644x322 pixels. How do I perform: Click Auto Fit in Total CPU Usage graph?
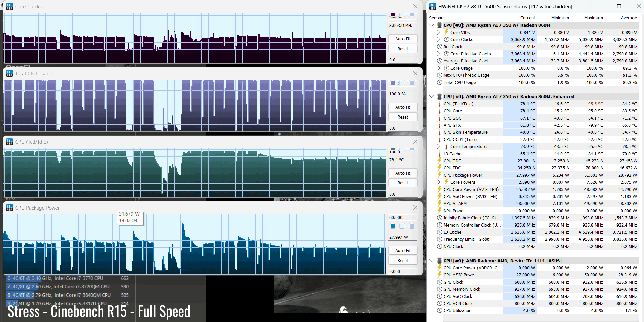pyautogui.click(x=403, y=107)
